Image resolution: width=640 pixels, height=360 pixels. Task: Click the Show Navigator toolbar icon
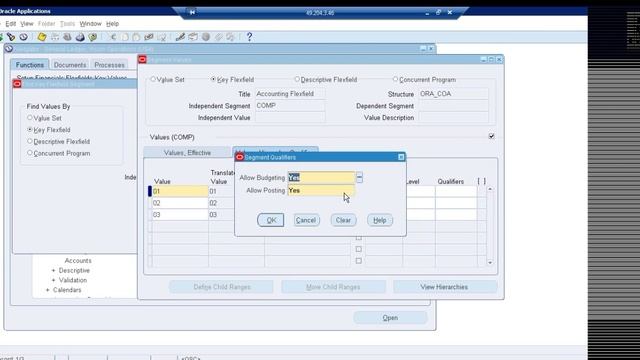coord(24,37)
